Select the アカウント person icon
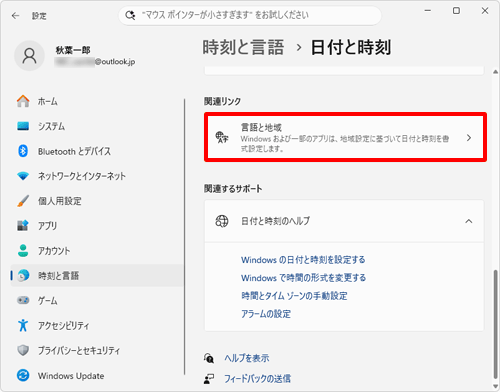The width and height of the screenshot is (500, 392). (x=23, y=251)
